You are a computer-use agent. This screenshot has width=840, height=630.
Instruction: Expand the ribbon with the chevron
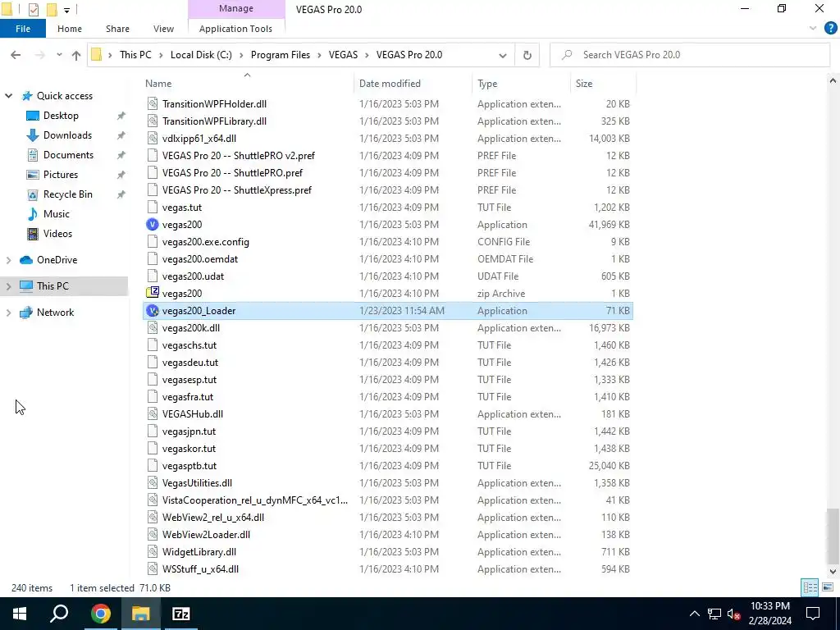813,29
